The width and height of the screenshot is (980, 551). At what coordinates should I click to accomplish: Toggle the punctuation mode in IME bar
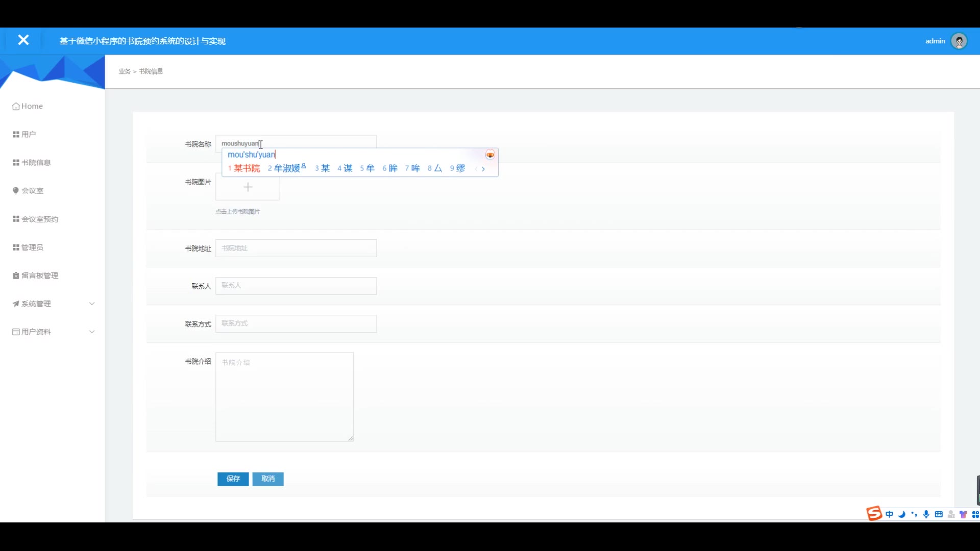click(914, 514)
